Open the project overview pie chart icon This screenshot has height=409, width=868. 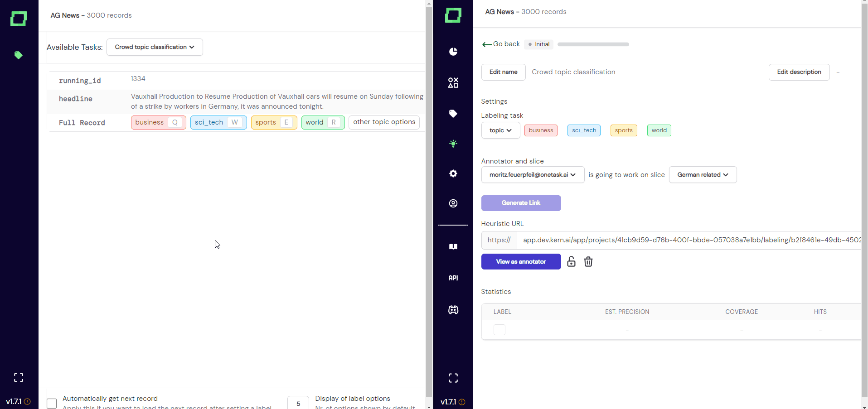point(453,52)
